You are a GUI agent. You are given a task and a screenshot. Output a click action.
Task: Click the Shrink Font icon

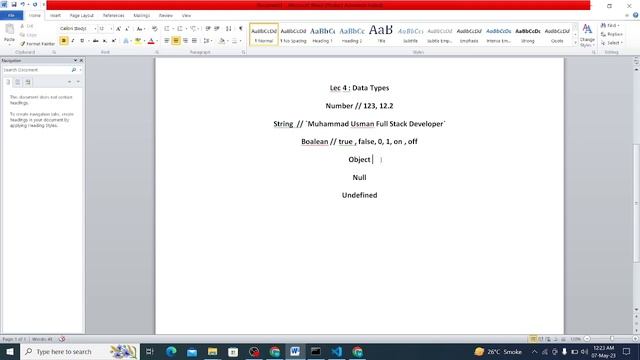(127, 29)
